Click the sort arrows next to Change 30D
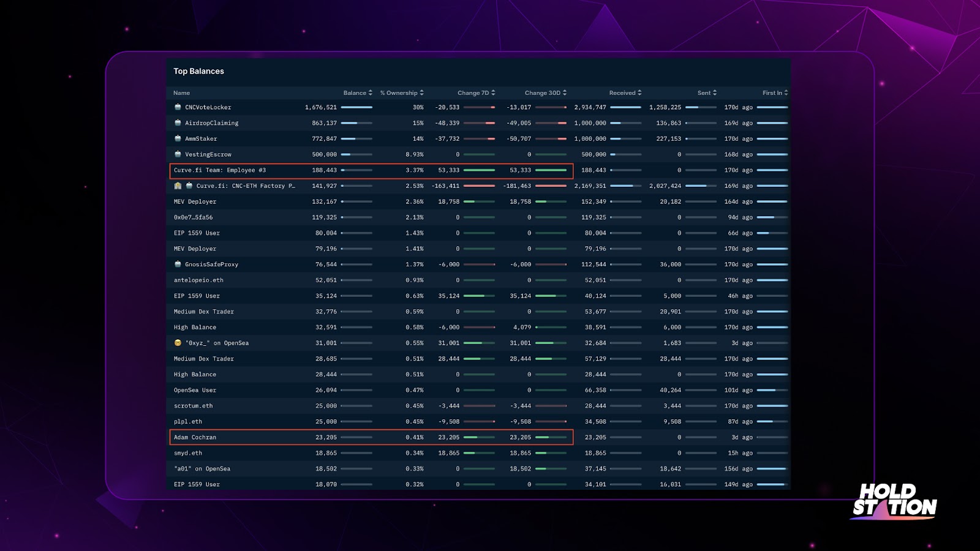980x551 pixels. (x=565, y=93)
